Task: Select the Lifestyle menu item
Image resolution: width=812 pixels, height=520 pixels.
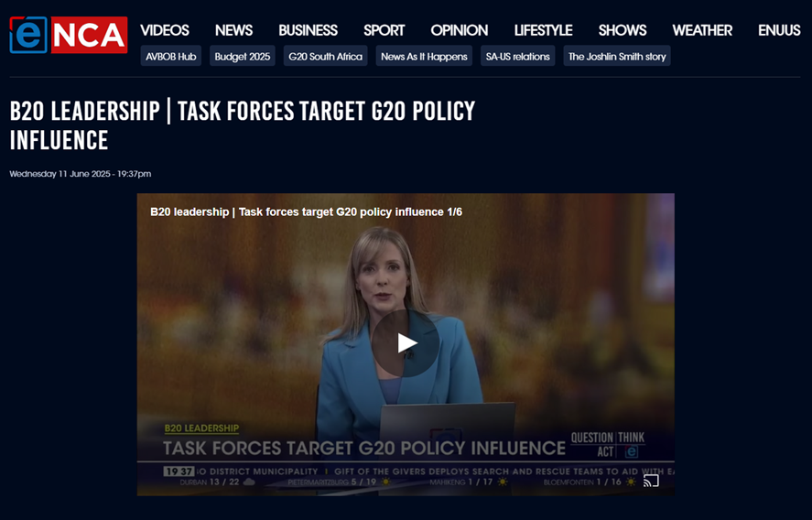Action: tap(543, 30)
